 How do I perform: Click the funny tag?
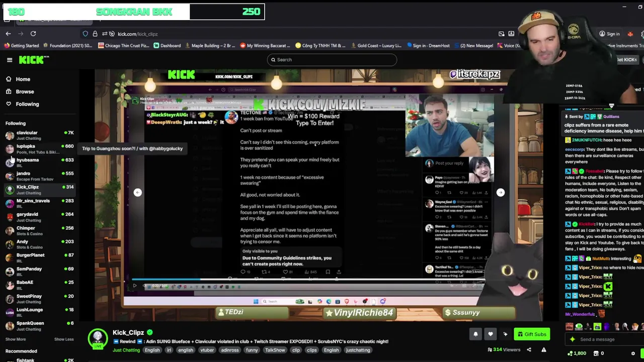252,350
